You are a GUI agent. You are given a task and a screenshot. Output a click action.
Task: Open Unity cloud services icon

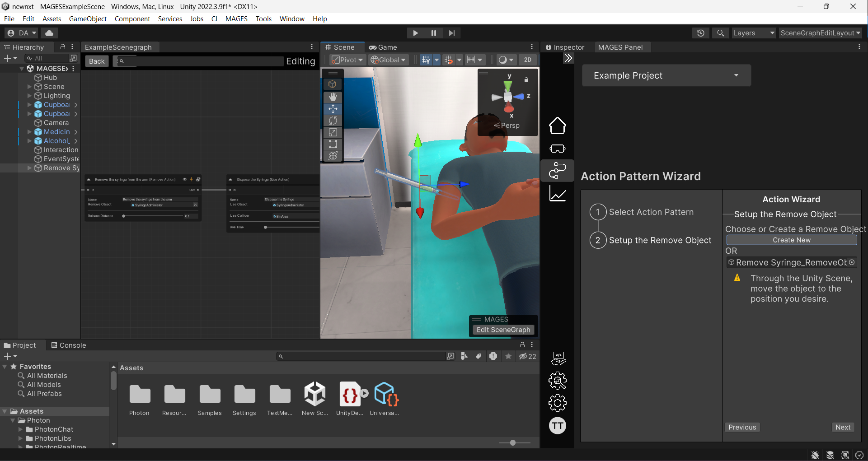point(49,33)
